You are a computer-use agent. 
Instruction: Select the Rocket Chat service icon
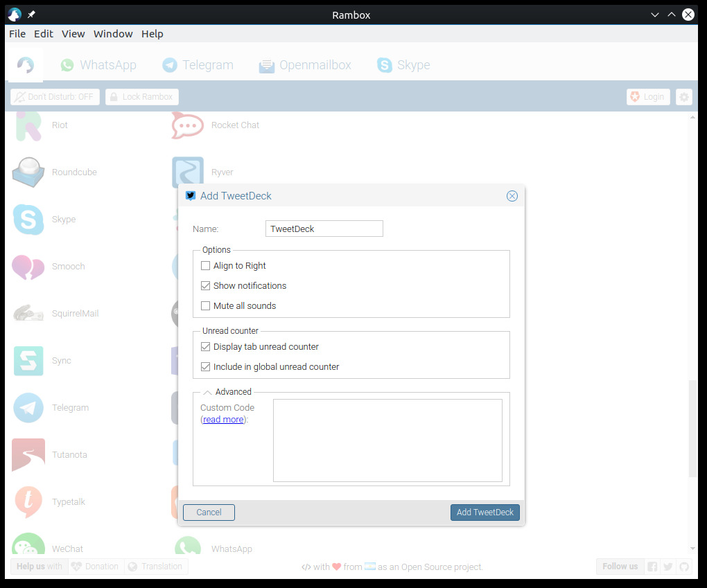(188, 125)
